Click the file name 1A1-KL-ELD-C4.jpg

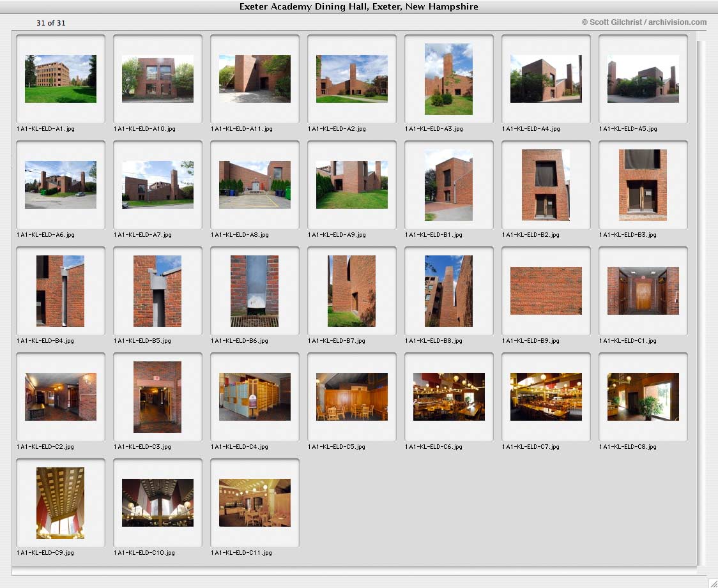point(240,447)
